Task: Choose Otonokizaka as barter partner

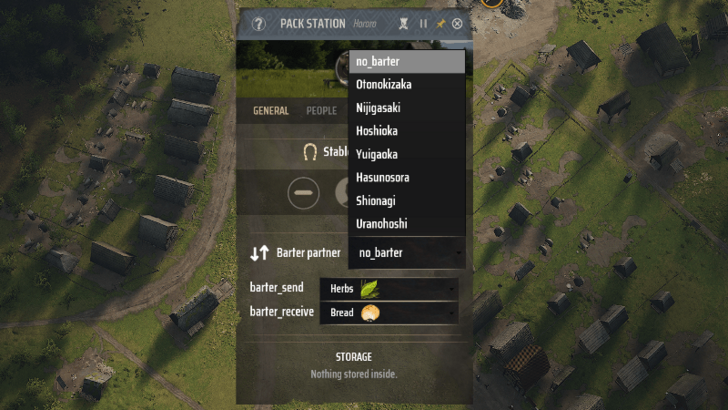Action: tap(407, 85)
